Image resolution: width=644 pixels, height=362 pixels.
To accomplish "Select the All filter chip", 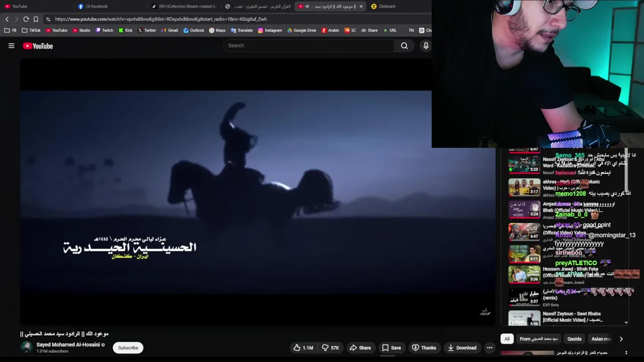I will (507, 339).
